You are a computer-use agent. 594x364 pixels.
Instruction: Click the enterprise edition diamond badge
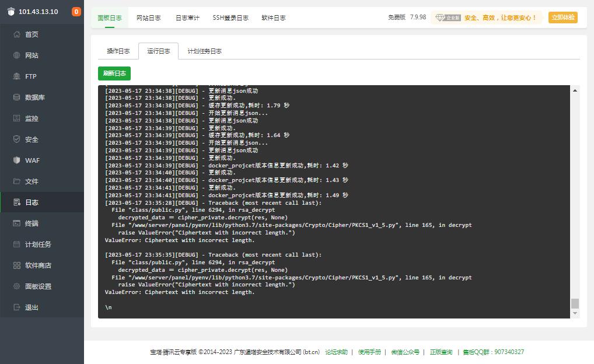(448, 17)
